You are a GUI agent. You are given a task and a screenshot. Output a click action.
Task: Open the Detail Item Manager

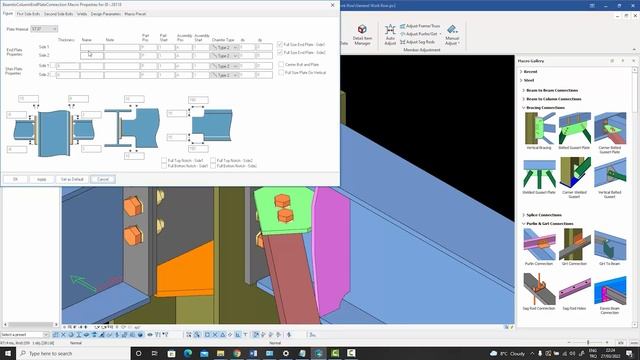pos(362,34)
